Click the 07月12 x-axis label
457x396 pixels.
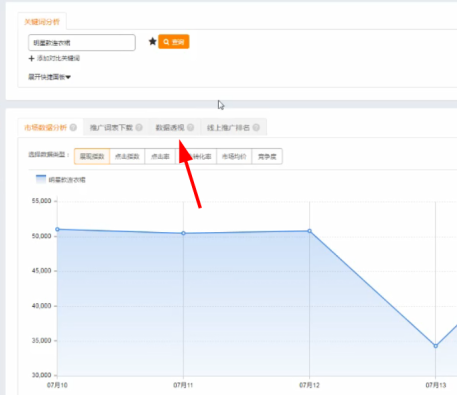click(x=309, y=385)
